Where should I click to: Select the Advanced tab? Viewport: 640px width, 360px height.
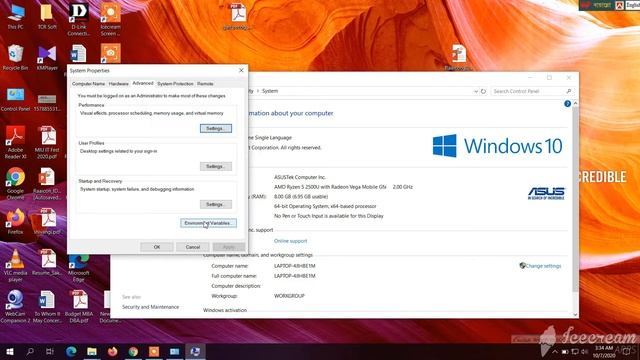pos(143,83)
